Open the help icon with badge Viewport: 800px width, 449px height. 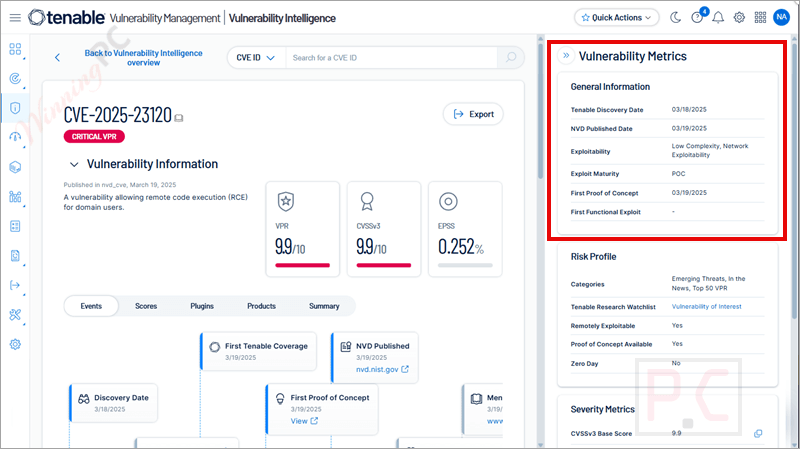pyautogui.click(x=697, y=17)
